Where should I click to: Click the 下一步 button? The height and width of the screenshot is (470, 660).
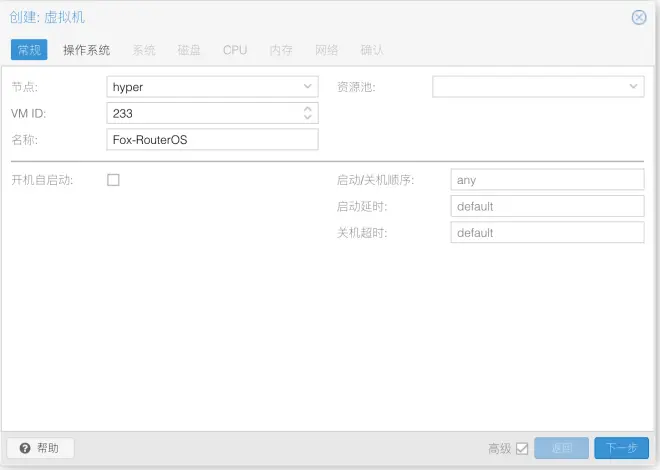tap(621, 448)
